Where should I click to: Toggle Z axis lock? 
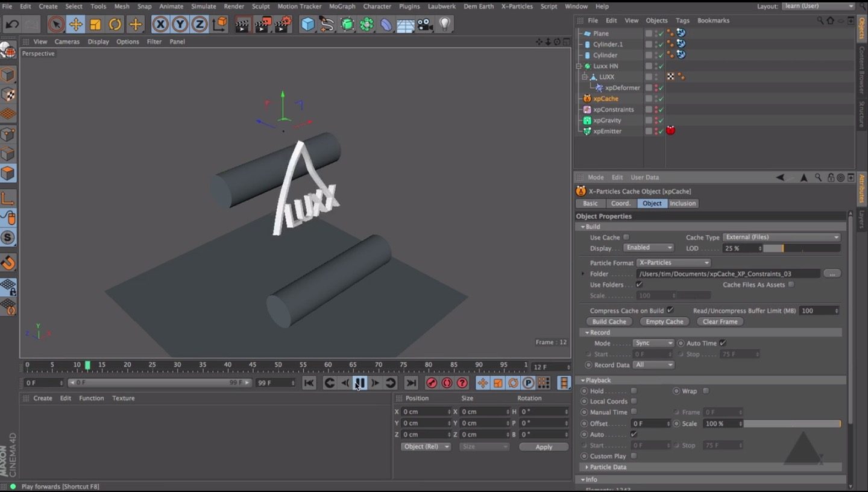click(200, 25)
